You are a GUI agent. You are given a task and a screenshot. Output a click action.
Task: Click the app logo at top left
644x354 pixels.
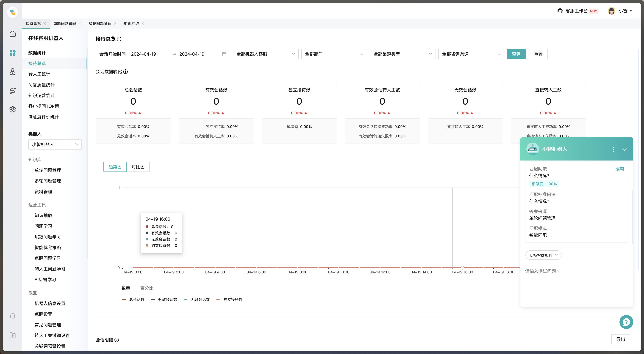[13, 12]
